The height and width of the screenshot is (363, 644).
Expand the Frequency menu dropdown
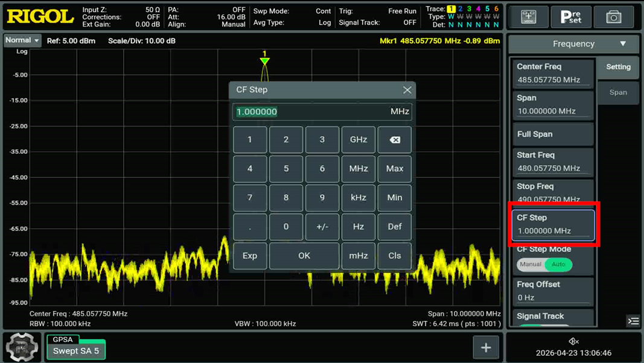pyautogui.click(x=573, y=44)
